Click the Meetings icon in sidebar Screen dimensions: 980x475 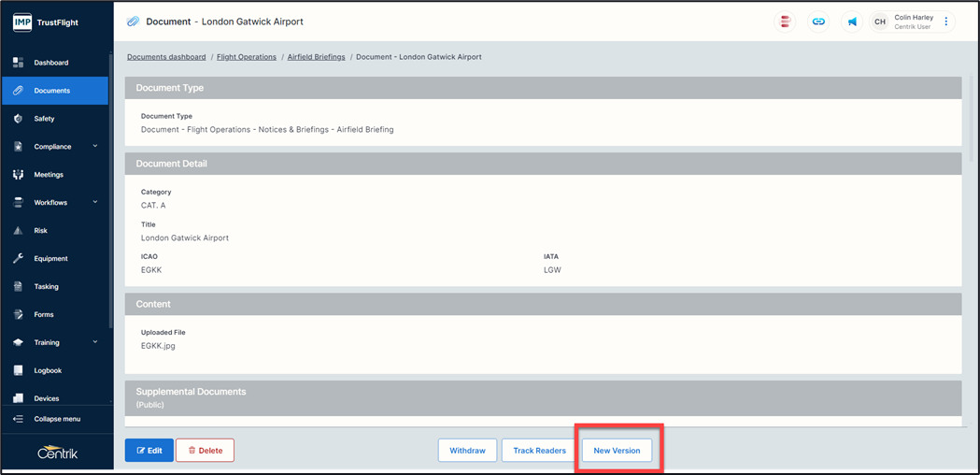click(18, 175)
